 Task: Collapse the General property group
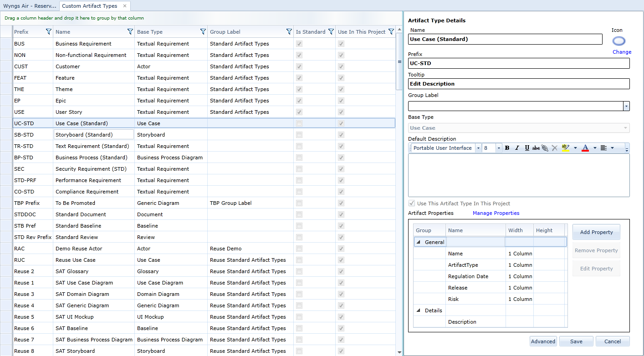click(419, 242)
